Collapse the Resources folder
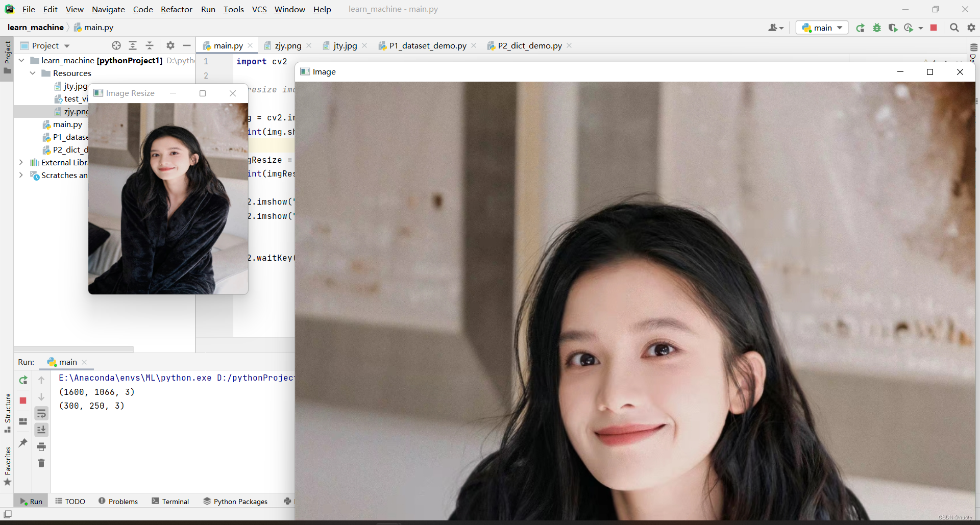980x525 pixels. click(33, 73)
